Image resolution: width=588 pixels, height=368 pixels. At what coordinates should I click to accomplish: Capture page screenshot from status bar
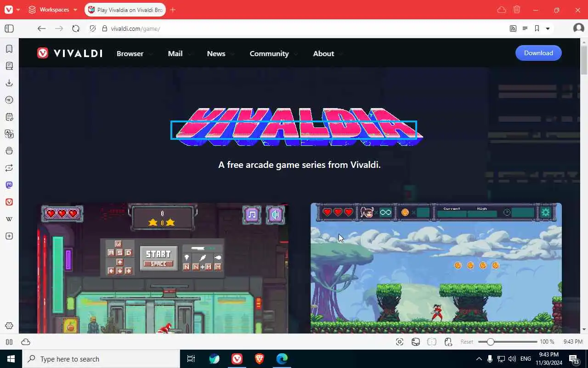(400, 342)
